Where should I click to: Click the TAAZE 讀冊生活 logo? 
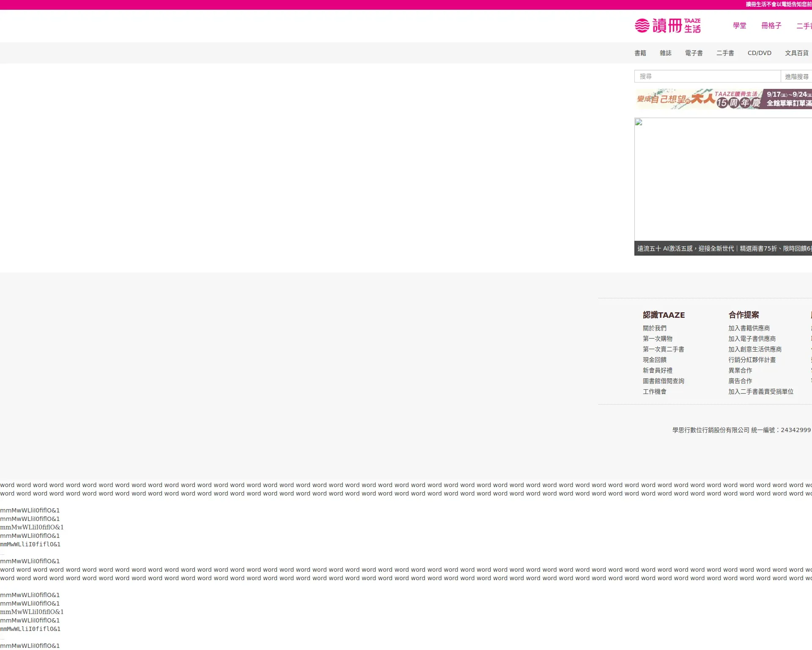click(x=667, y=25)
